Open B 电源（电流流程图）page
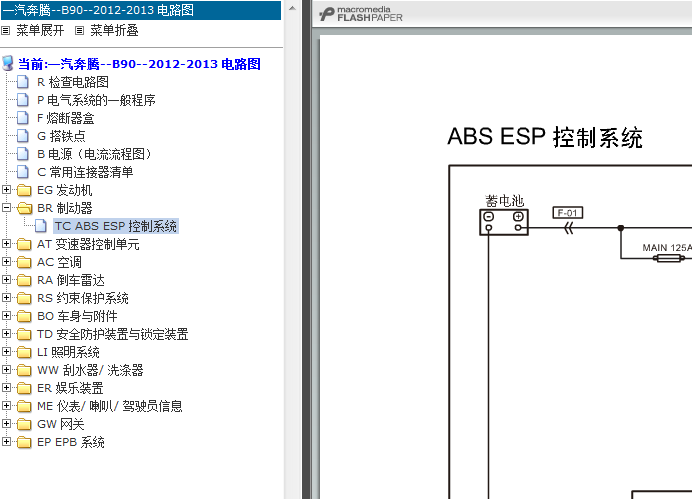The height and width of the screenshot is (499, 692). [95, 154]
